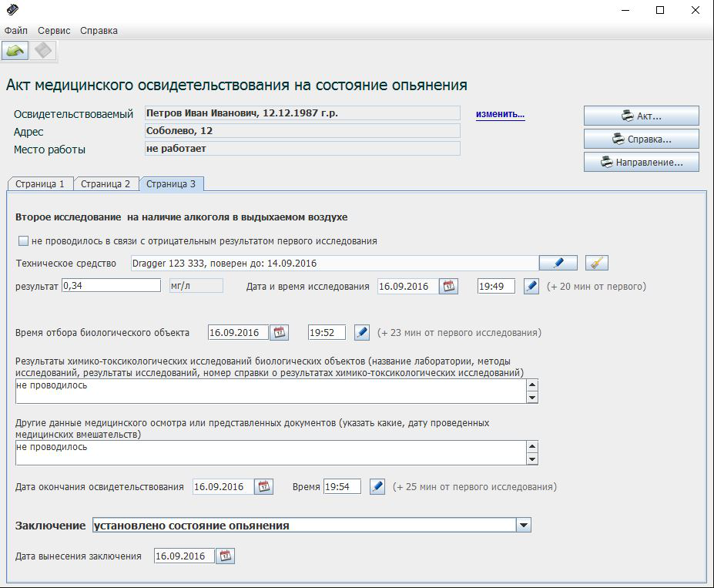The height and width of the screenshot is (588, 714).
Task: Open calendar for biological sample collection date
Action: [x=280, y=333]
